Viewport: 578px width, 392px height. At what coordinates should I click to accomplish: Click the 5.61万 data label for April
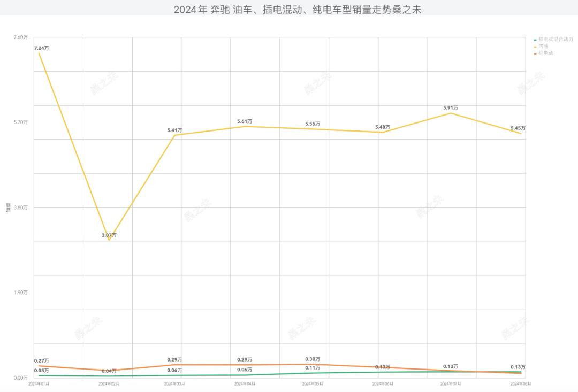(245, 121)
